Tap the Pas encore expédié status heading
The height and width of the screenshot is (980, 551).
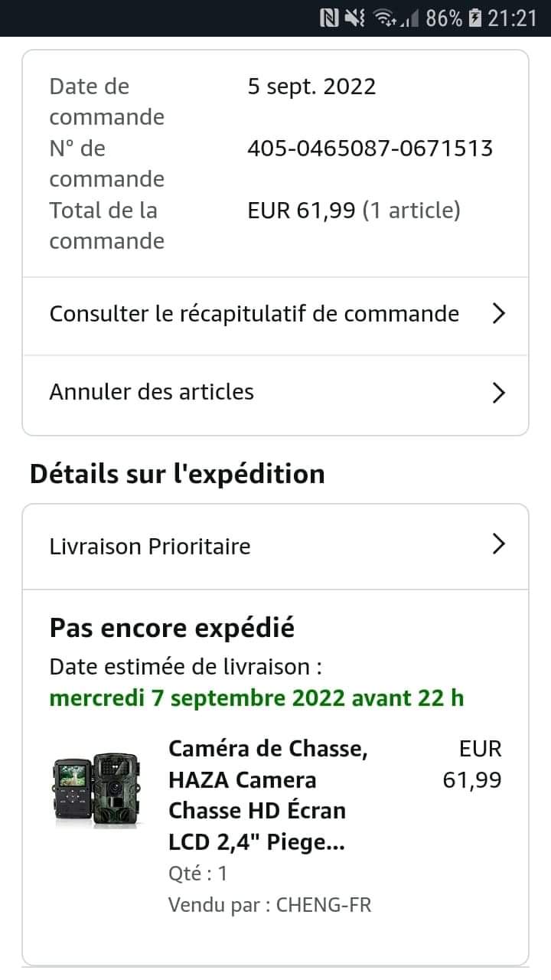(x=172, y=628)
